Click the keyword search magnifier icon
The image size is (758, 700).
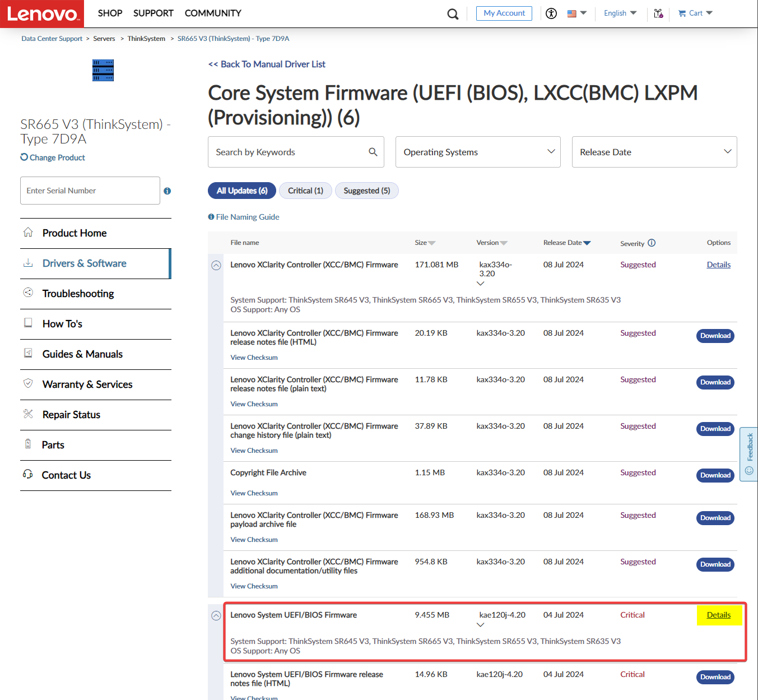pyautogui.click(x=373, y=152)
